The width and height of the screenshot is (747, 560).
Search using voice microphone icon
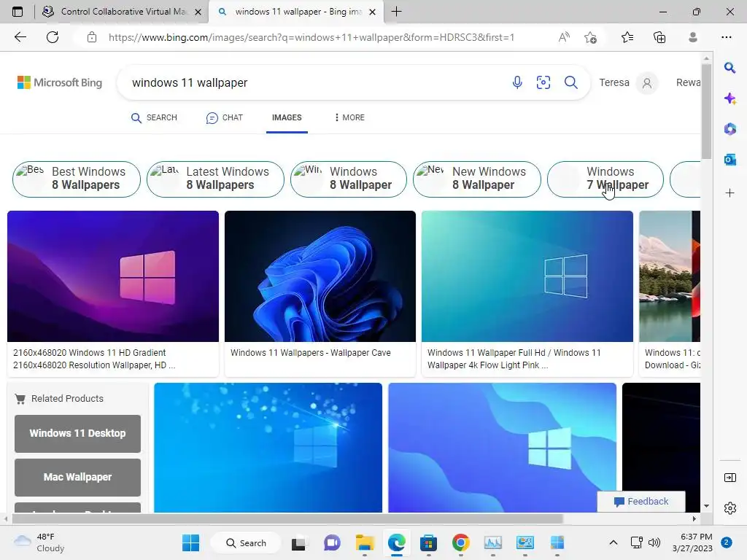517,82
